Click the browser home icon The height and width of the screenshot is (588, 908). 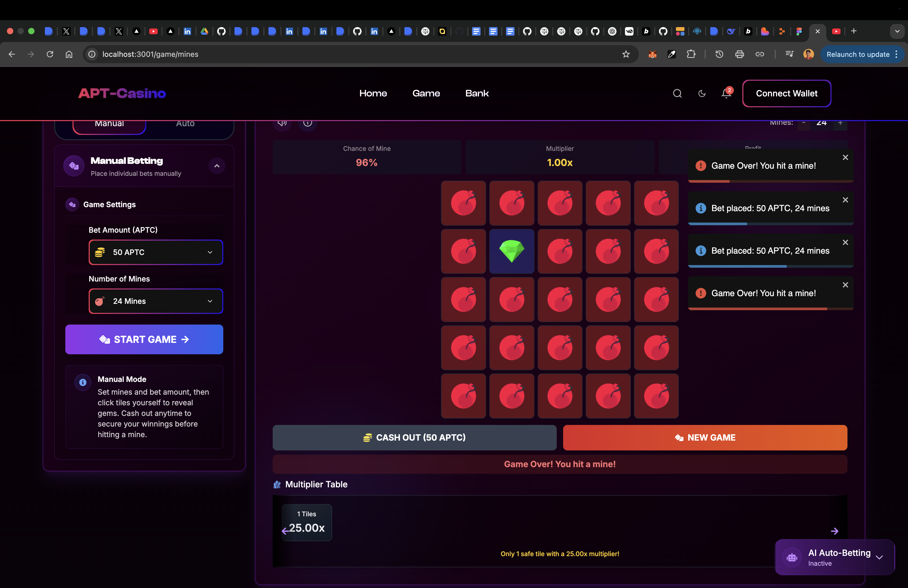(x=69, y=54)
